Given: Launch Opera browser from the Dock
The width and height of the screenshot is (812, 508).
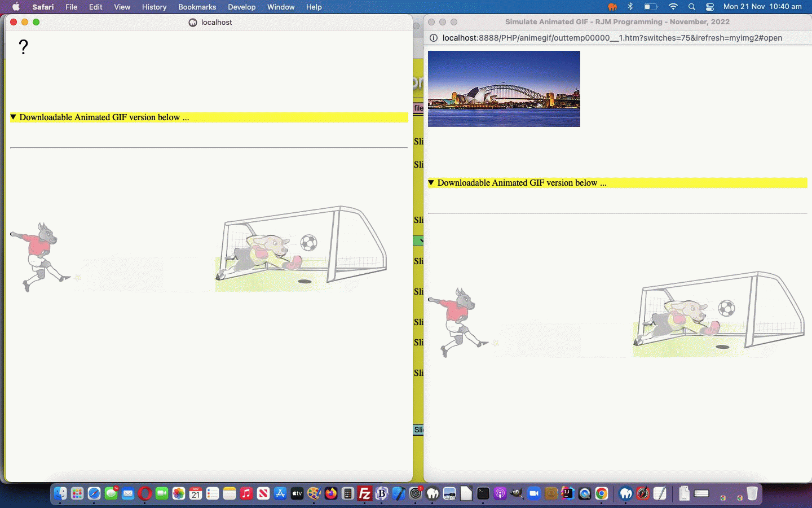Looking at the screenshot, I should (145, 494).
